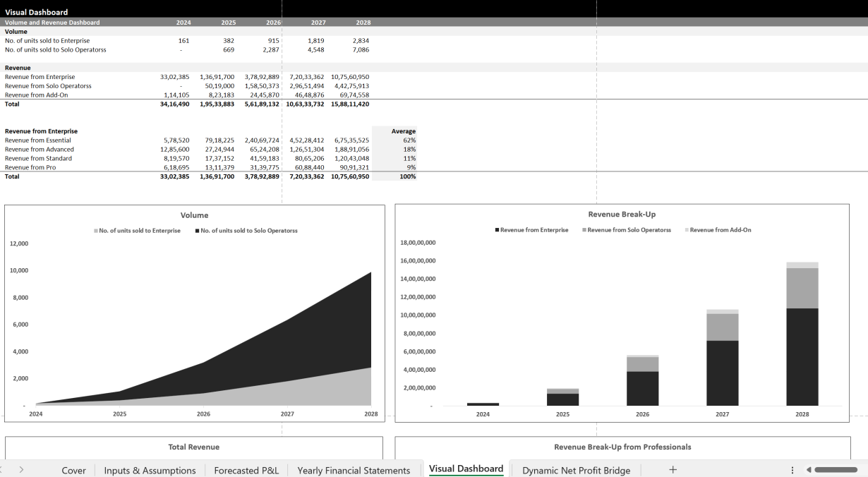Select the 2028 column header cell

[x=363, y=22]
